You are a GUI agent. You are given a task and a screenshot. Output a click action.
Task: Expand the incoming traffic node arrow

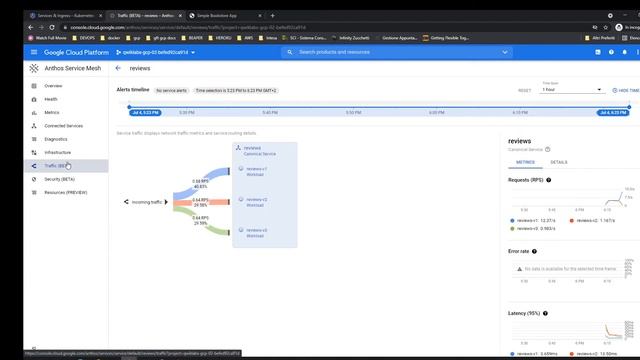tap(166, 202)
